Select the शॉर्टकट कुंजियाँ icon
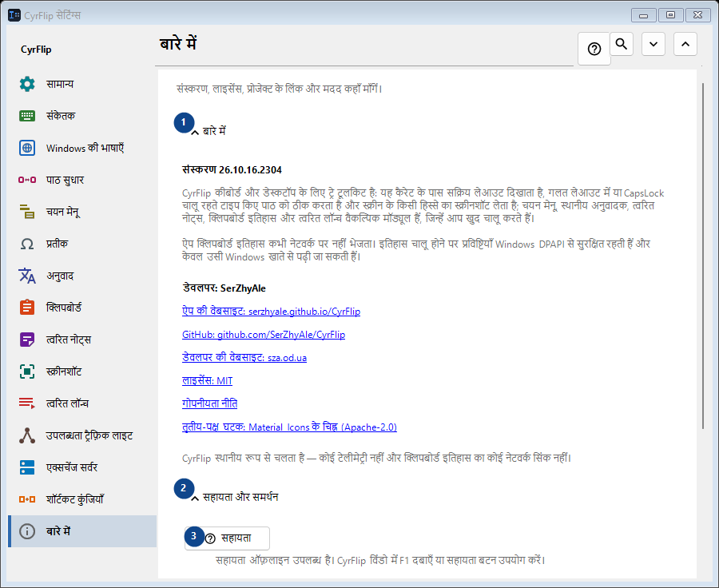The height and width of the screenshot is (588, 719). pos(27,499)
